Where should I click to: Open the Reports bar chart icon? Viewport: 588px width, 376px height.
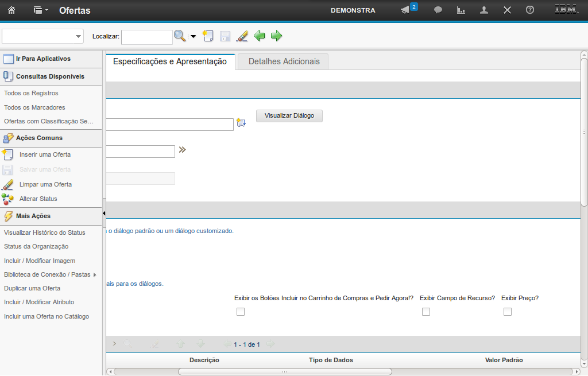coord(461,10)
